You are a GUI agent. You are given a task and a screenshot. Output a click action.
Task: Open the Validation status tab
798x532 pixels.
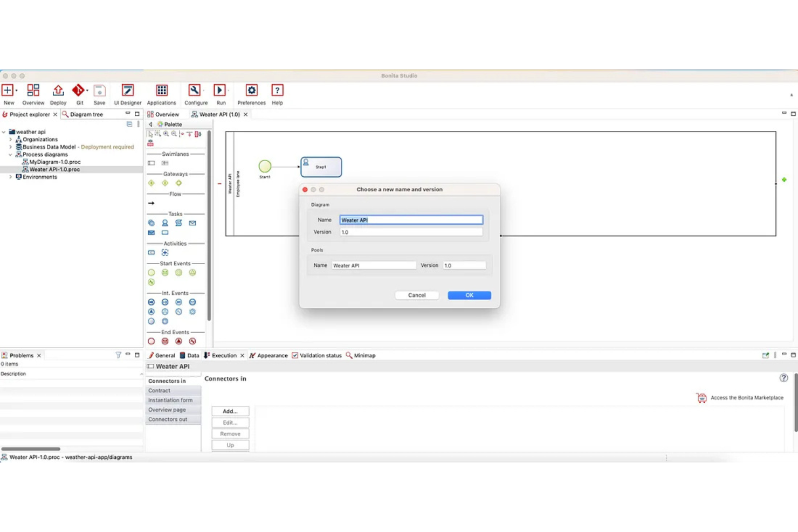click(x=317, y=356)
